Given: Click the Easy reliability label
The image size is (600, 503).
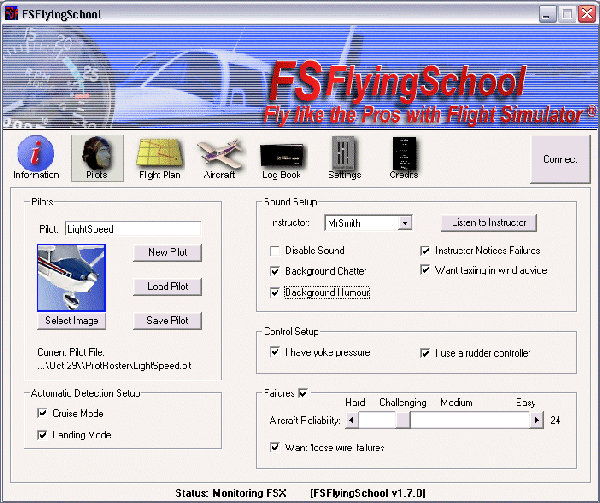Looking at the screenshot, I should 525,403.
